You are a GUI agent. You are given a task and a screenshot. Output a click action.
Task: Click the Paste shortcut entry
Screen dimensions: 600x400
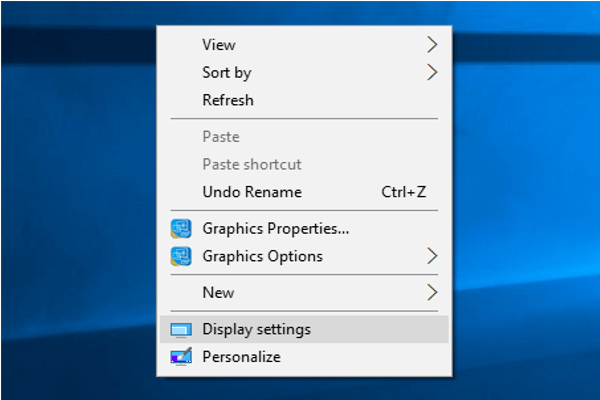[252, 164]
